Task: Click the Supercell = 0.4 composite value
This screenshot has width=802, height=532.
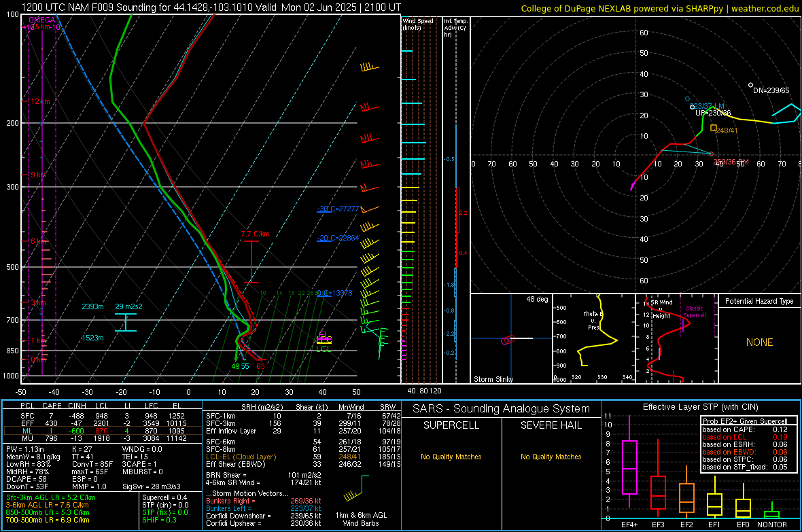Action: (x=164, y=497)
